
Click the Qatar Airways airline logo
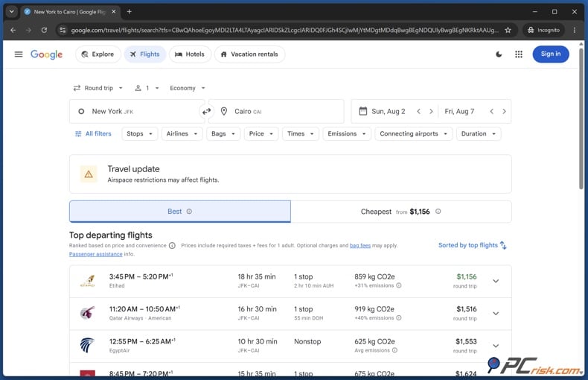click(x=87, y=313)
